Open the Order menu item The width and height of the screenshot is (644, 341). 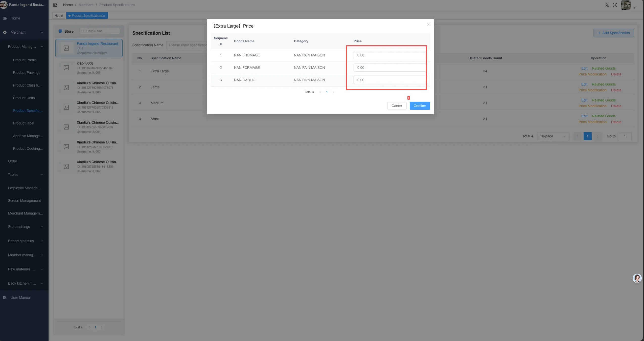point(13,161)
